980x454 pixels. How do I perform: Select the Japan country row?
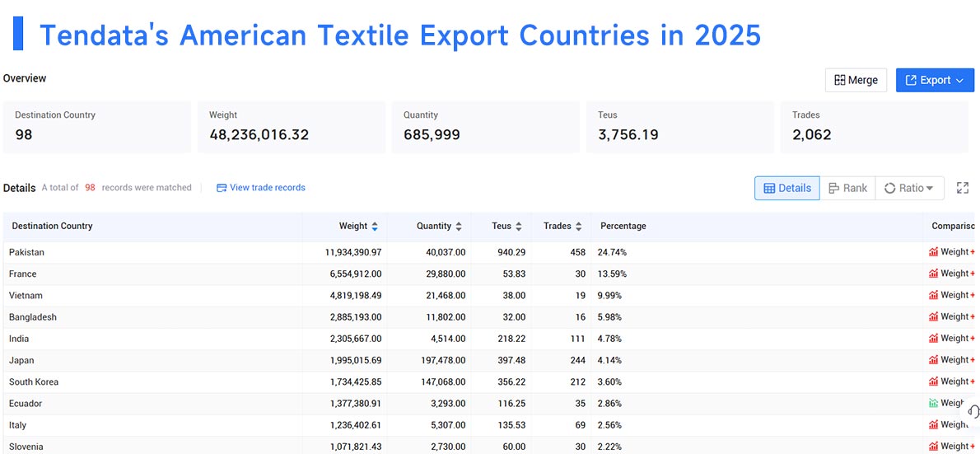(488, 360)
